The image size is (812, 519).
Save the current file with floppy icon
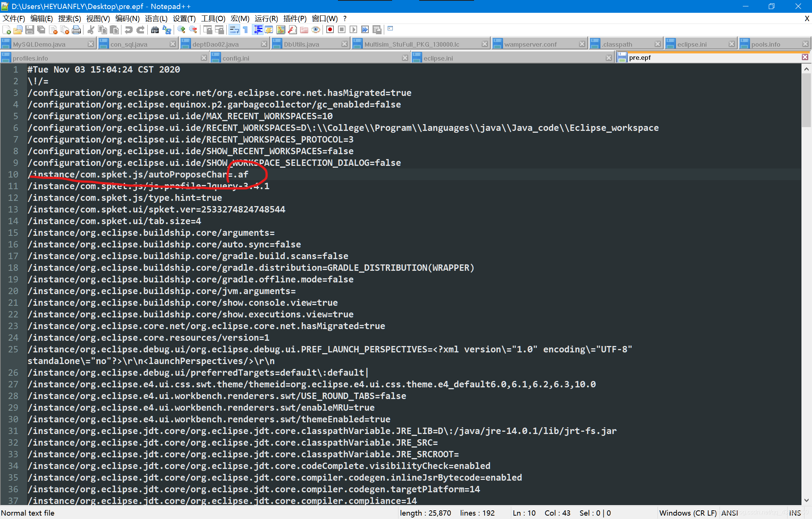point(30,30)
